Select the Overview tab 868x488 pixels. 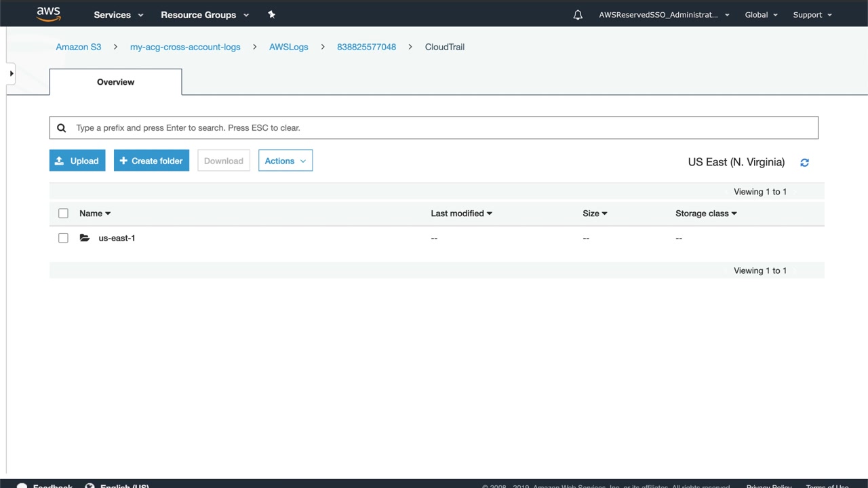click(x=115, y=82)
